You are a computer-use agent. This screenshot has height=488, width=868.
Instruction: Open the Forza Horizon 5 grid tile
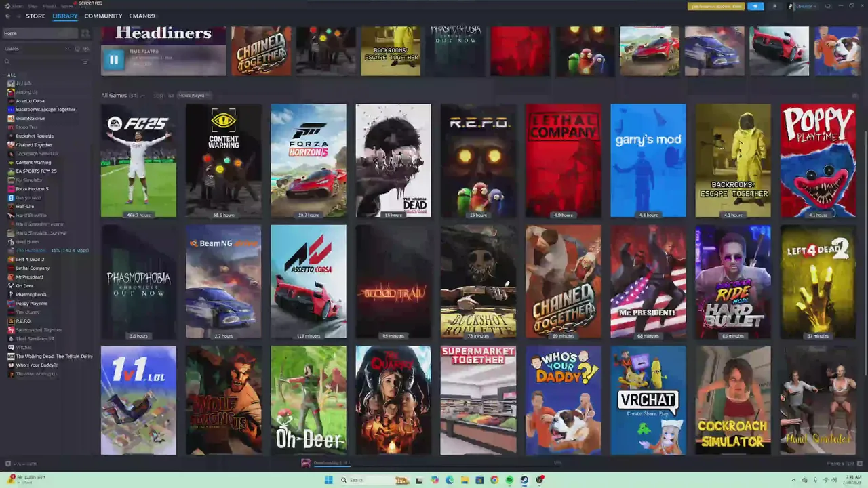(309, 161)
